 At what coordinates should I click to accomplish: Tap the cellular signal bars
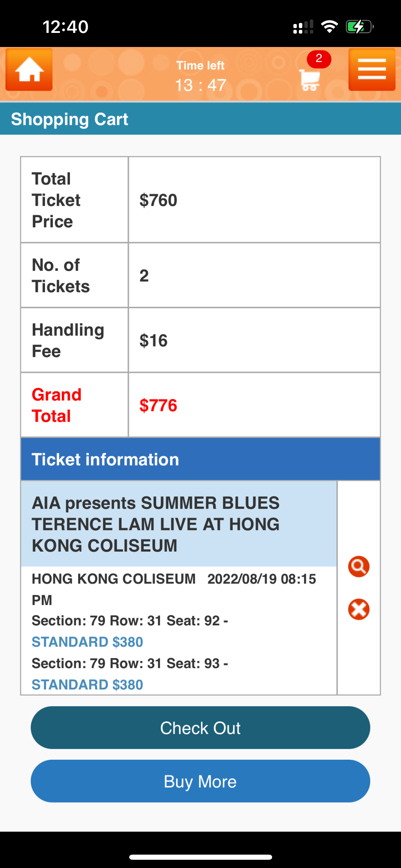click(x=303, y=27)
